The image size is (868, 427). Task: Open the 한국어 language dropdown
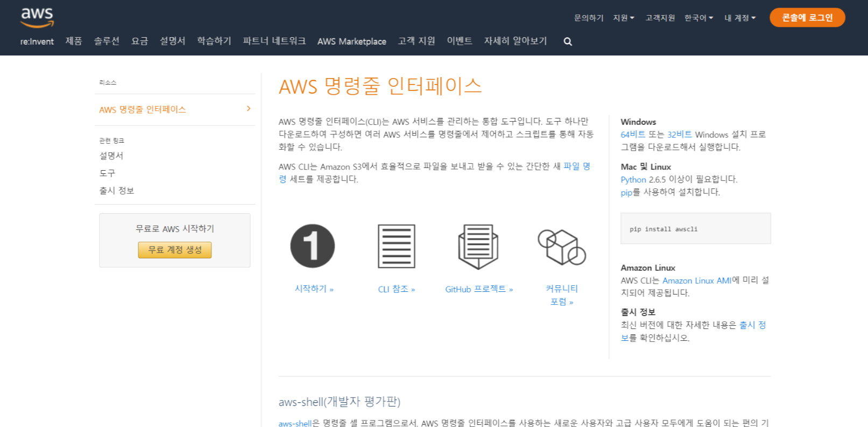698,18
